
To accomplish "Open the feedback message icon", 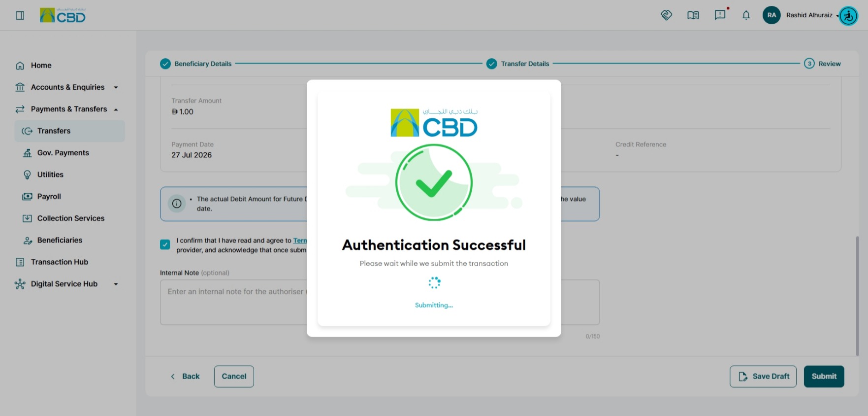I will click(x=720, y=15).
